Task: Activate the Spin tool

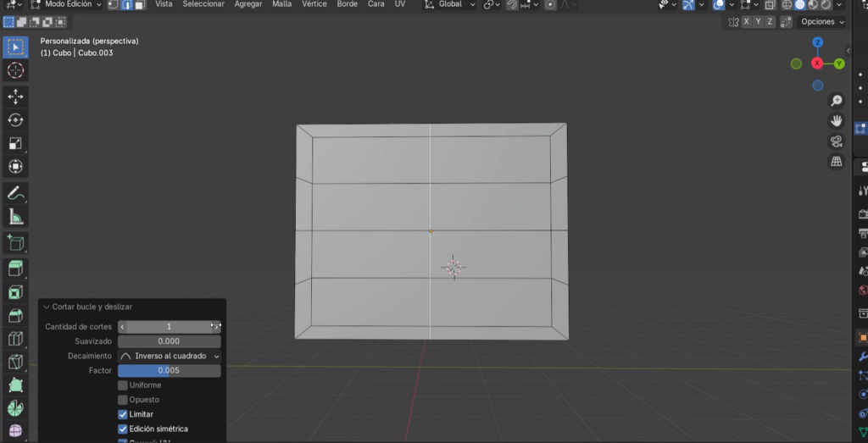Action: click(15, 408)
